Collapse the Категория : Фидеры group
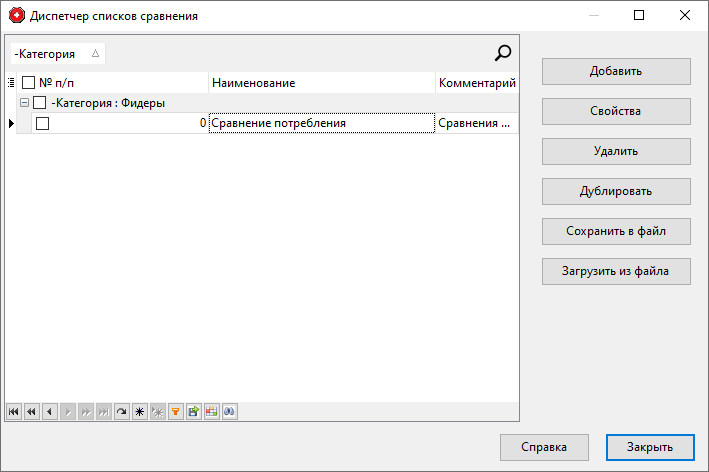 [24, 102]
